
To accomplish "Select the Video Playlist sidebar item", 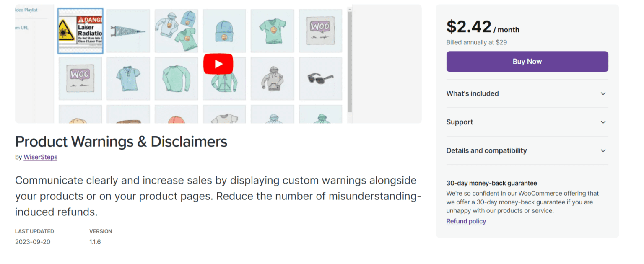I will click(x=25, y=10).
